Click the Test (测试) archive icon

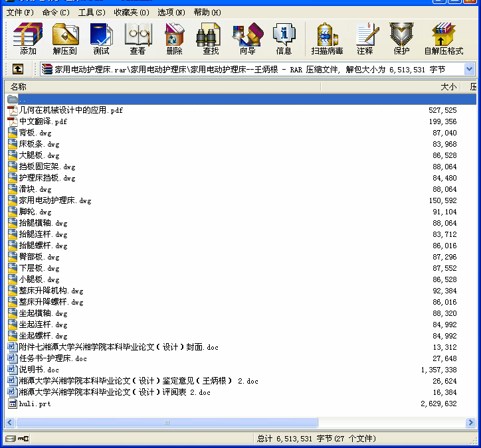point(101,38)
